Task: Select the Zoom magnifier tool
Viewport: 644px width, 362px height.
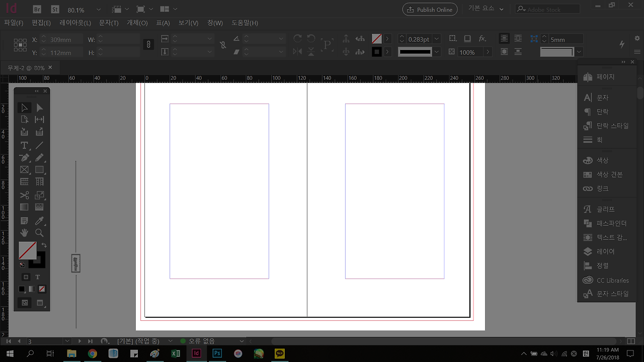Action: point(39,233)
